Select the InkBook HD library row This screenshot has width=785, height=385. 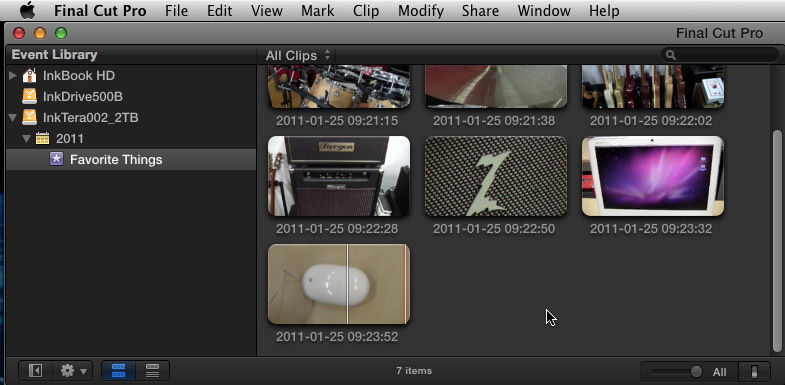click(x=131, y=76)
